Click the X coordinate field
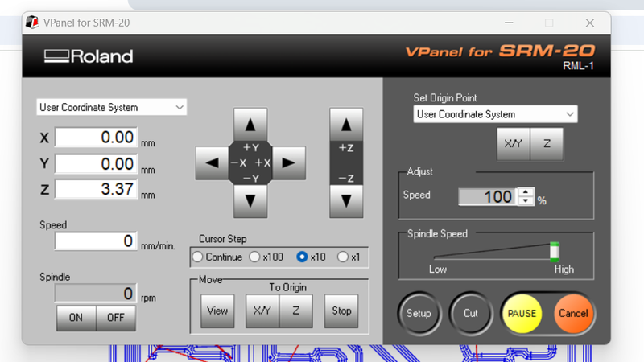The height and width of the screenshot is (362, 644). click(x=96, y=137)
